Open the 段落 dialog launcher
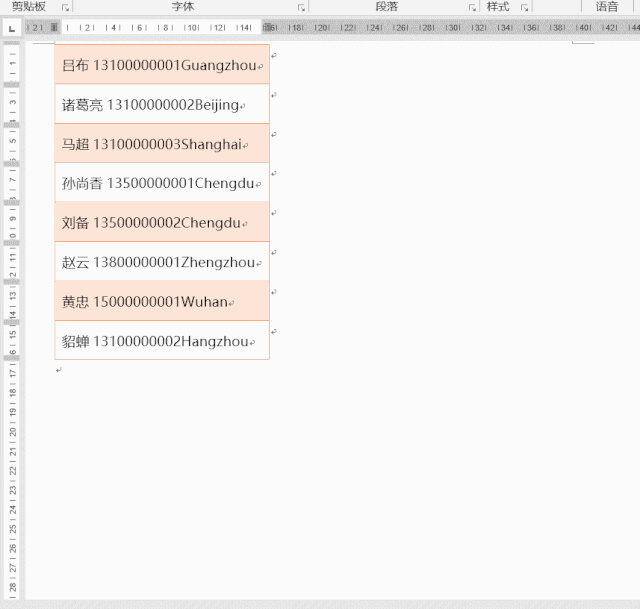 [472, 7]
